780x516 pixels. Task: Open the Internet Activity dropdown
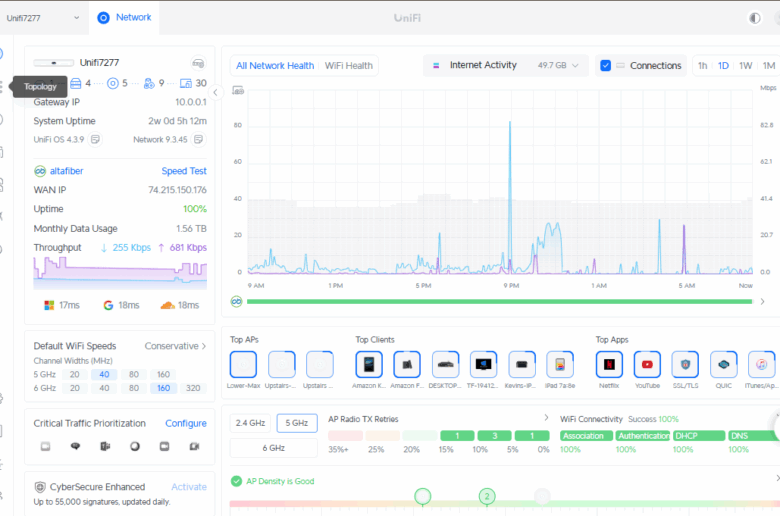tap(504, 66)
